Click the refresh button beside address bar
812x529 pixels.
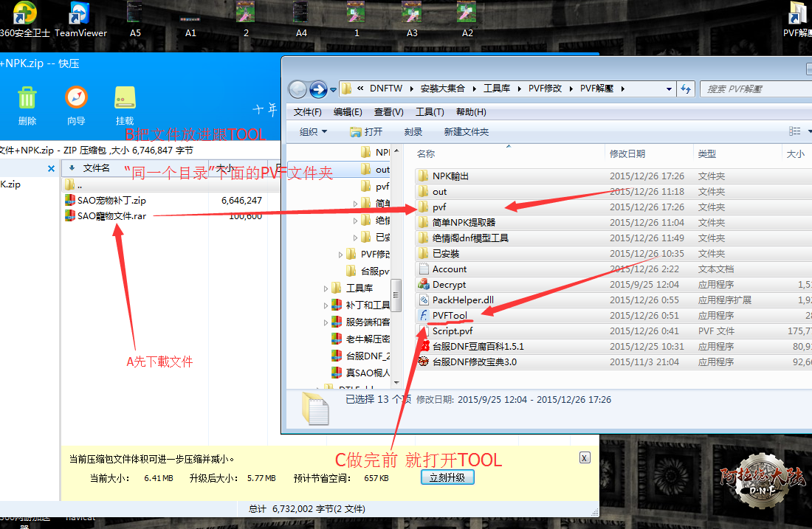(686, 89)
